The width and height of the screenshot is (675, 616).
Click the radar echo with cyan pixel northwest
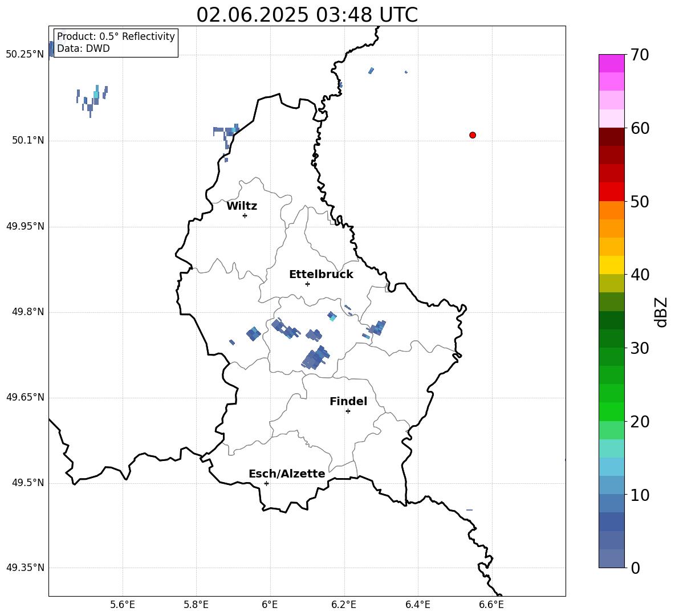(92, 101)
